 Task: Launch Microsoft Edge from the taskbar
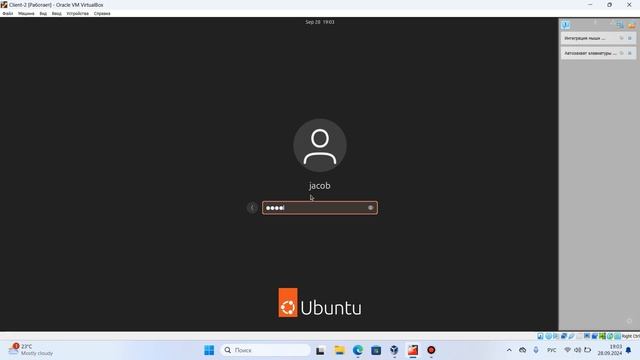[x=358, y=350]
